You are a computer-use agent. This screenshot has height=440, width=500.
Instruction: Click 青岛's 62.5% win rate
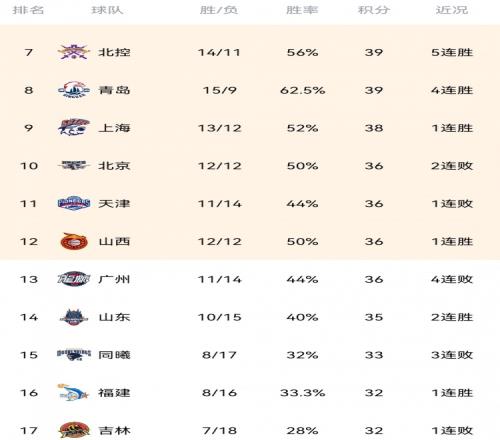point(302,90)
